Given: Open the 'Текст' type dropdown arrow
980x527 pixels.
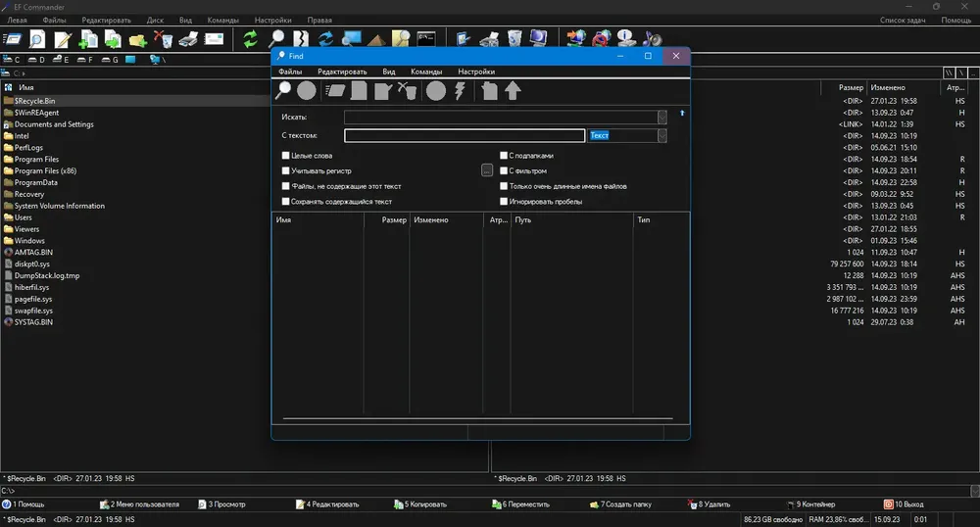Looking at the screenshot, I should 661,135.
